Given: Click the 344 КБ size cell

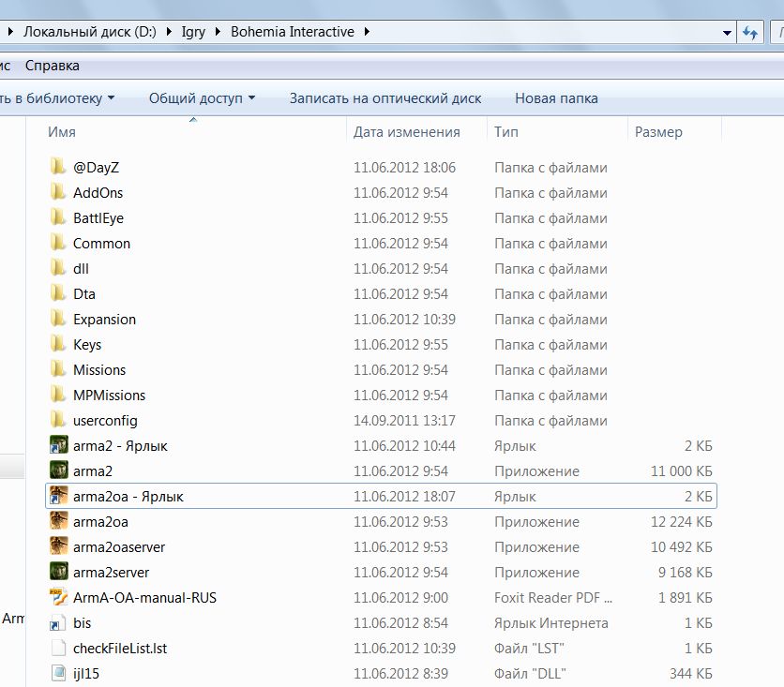Looking at the screenshot, I should [690, 674].
